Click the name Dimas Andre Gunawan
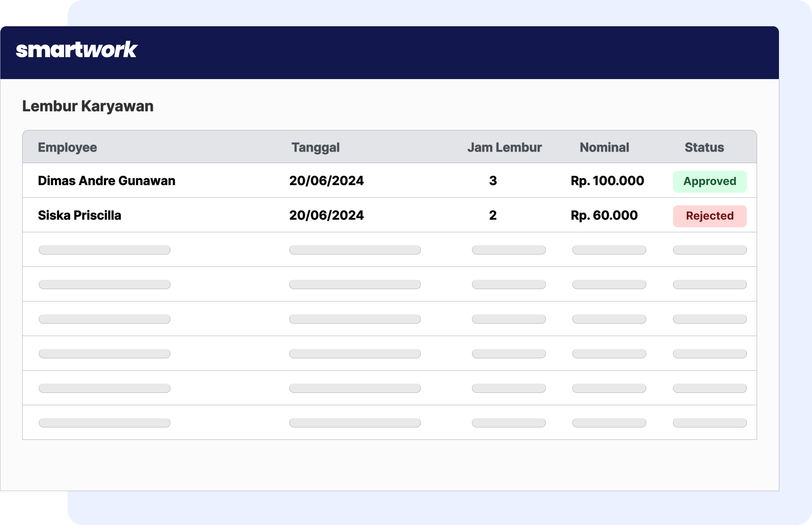 pos(106,181)
